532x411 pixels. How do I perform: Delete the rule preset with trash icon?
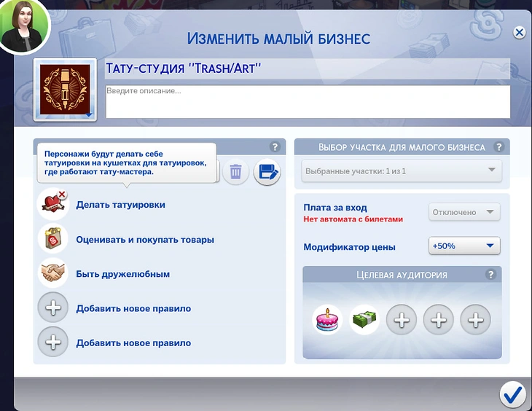tap(235, 172)
